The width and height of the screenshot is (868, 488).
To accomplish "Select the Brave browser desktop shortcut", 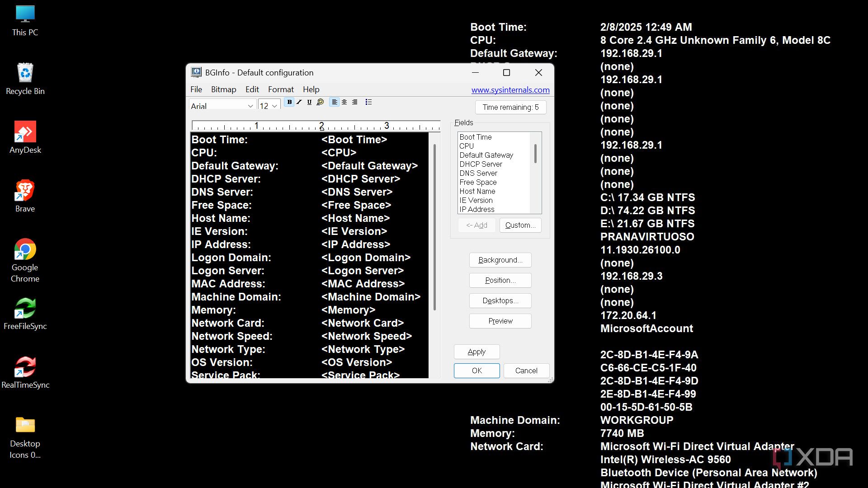I will [x=25, y=197].
